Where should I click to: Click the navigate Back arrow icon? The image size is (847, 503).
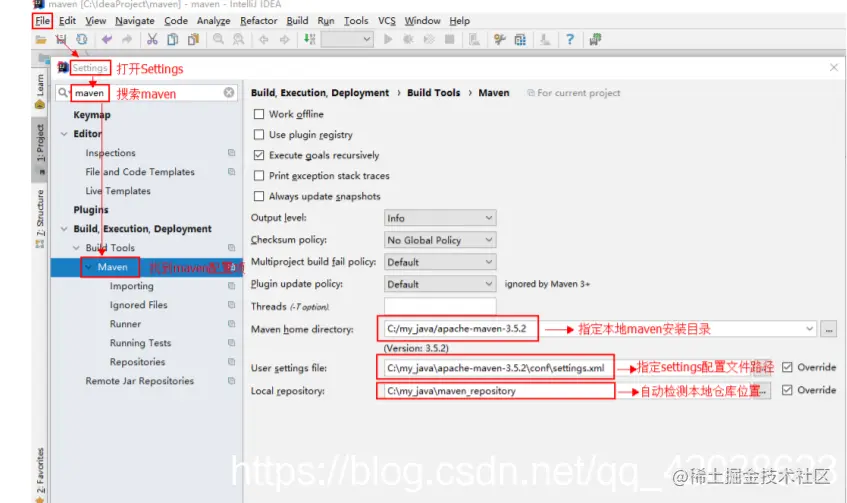pos(264,39)
